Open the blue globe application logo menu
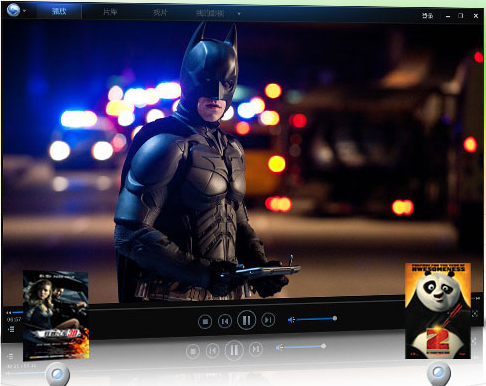The height and width of the screenshot is (386, 486). tap(13, 10)
